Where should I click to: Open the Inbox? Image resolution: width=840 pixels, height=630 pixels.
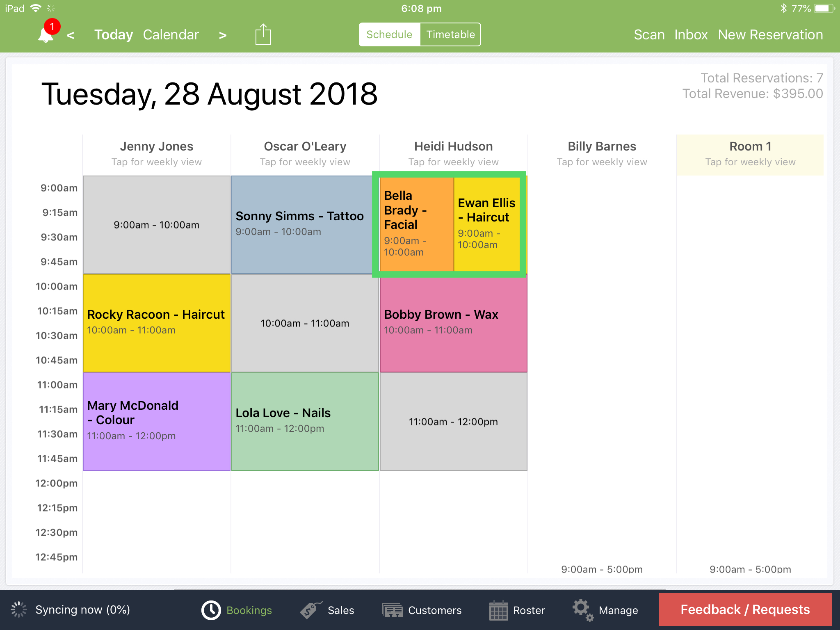point(691,34)
